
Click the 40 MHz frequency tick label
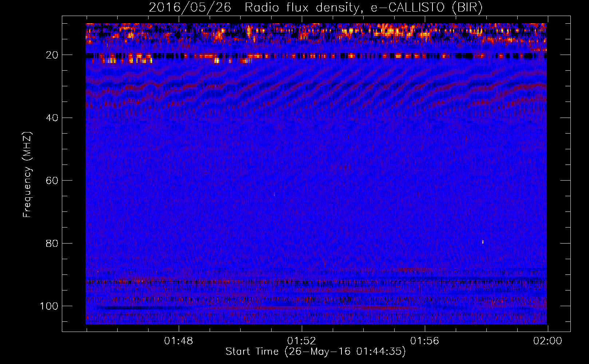52,118
